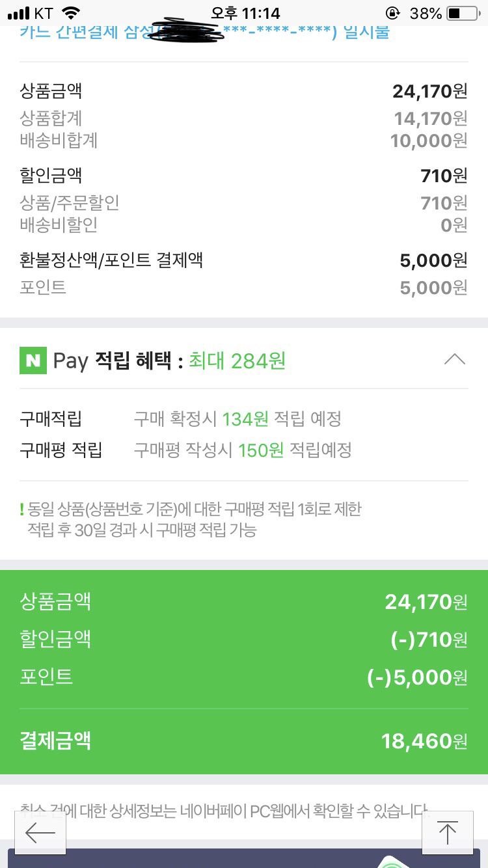Collapse the Pay 적립 혜택 section chevron
The height and width of the screenshot is (868, 488).
pos(454,359)
